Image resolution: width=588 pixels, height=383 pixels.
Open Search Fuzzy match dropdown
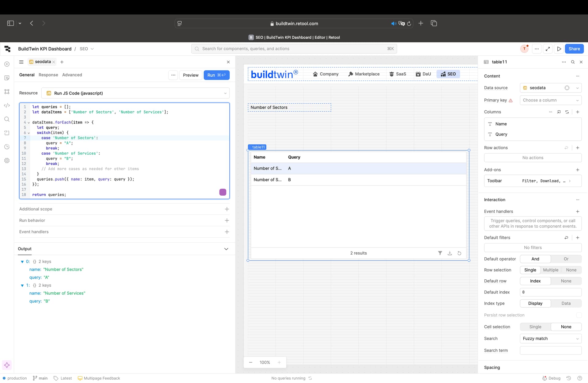551,339
